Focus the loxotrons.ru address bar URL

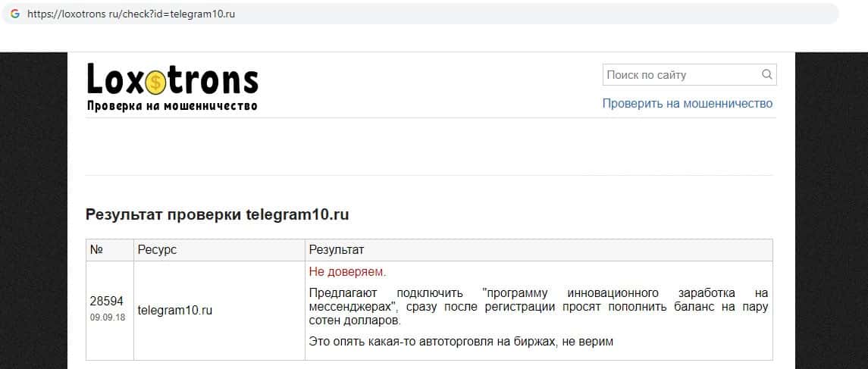tap(130, 14)
